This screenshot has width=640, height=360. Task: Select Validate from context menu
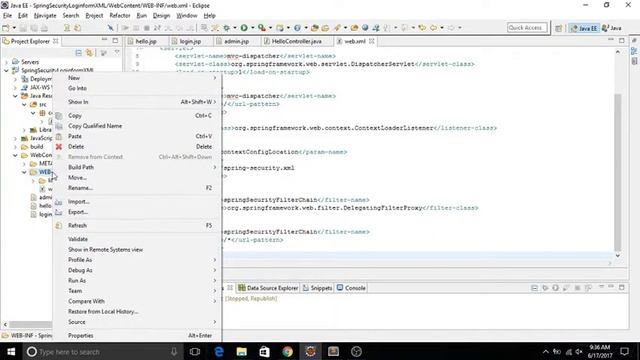coord(137,239)
